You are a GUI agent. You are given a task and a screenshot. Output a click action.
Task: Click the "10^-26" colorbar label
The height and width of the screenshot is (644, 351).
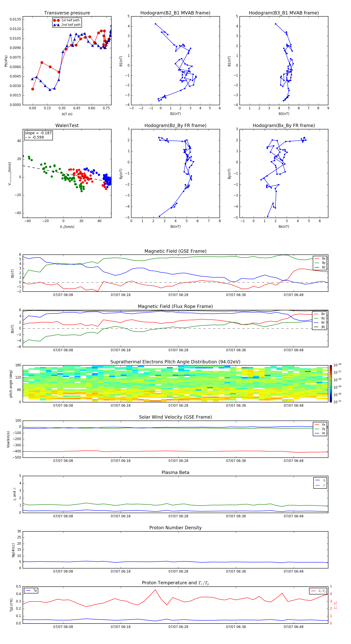(x=337, y=365)
